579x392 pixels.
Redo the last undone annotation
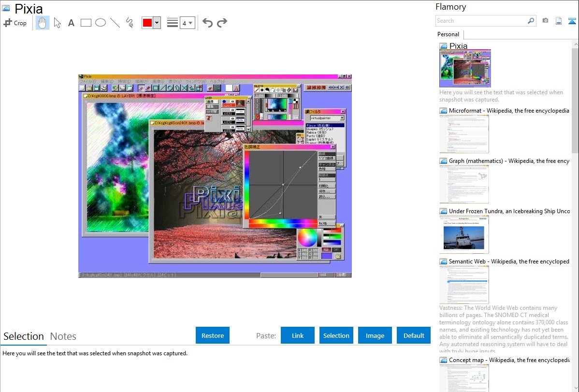coord(222,23)
